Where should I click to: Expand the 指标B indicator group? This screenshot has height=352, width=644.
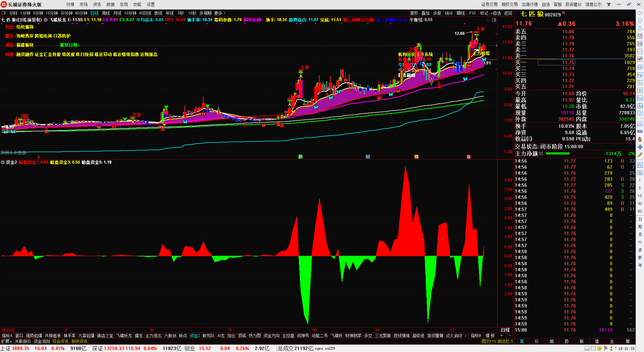(476, 336)
